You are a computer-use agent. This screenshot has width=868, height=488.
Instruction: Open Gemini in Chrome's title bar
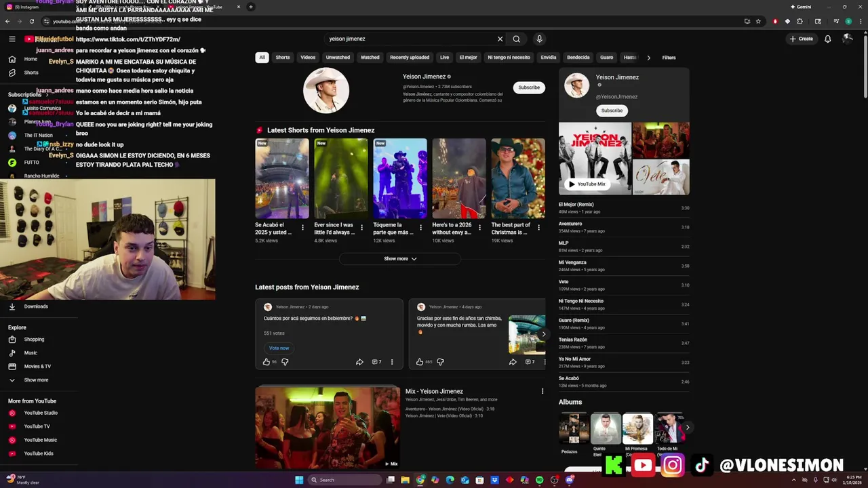tap(801, 7)
